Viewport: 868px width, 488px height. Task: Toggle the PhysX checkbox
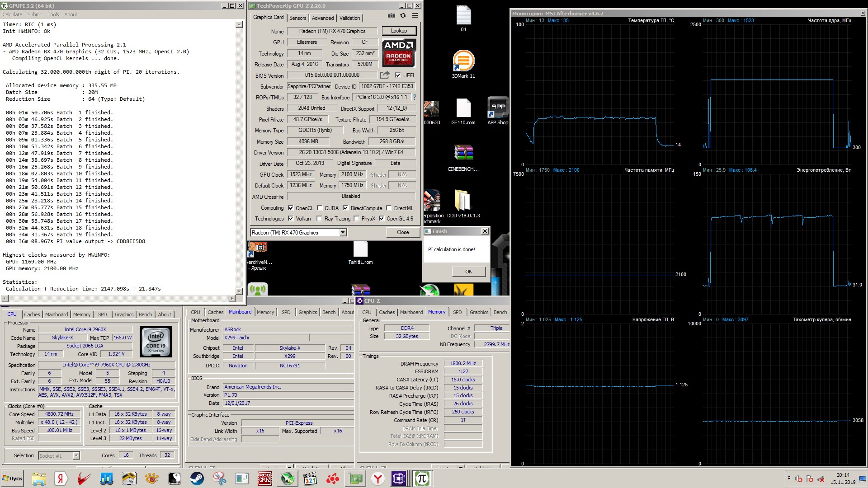click(x=357, y=219)
